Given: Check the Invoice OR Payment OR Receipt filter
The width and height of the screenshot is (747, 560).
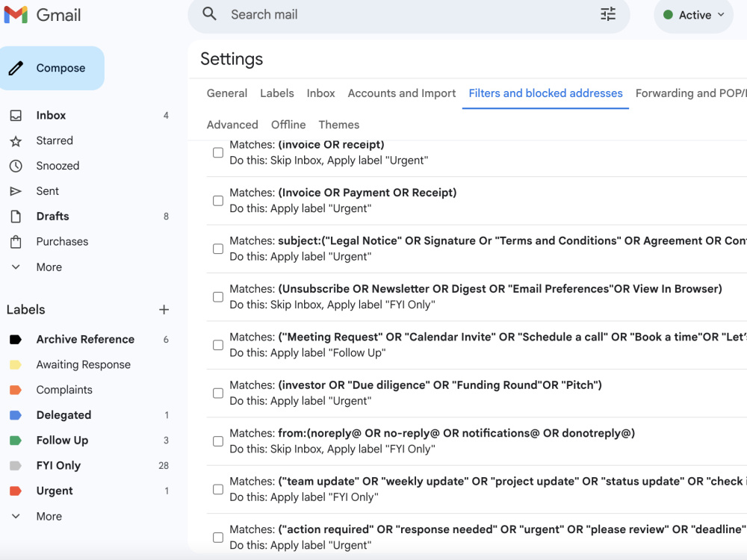Looking at the screenshot, I should pos(217,200).
